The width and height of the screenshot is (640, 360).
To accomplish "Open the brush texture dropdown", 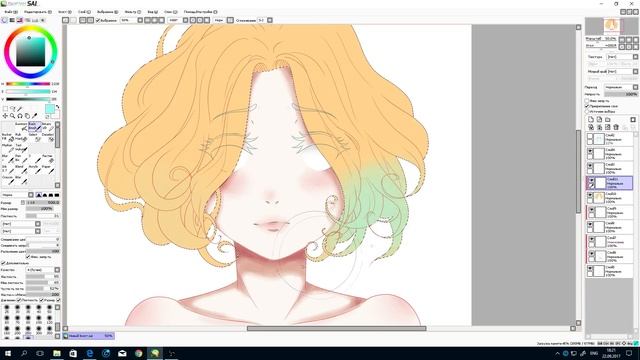I will (x=21, y=231).
